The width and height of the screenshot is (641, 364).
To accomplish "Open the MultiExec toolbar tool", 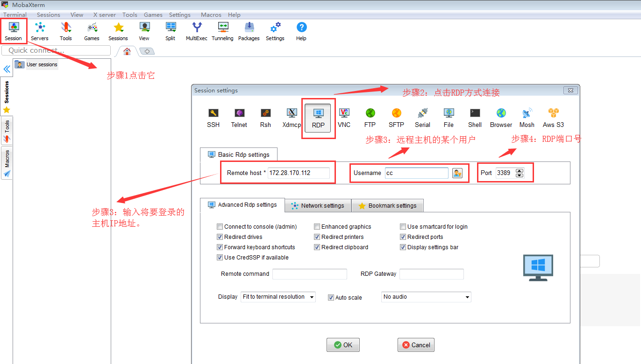I will tap(196, 29).
